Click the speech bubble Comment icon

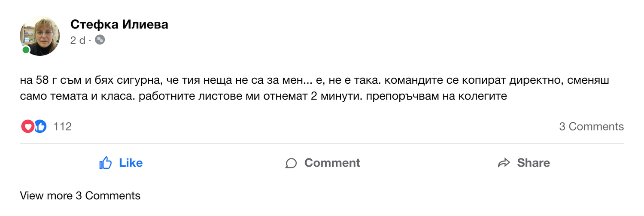click(x=291, y=163)
